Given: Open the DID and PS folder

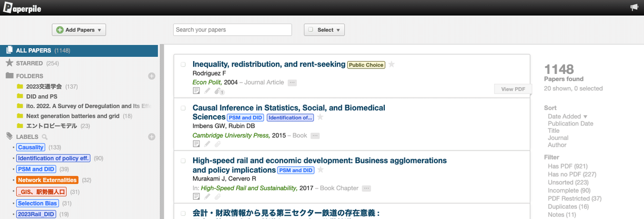Looking at the screenshot, I should (x=41, y=96).
